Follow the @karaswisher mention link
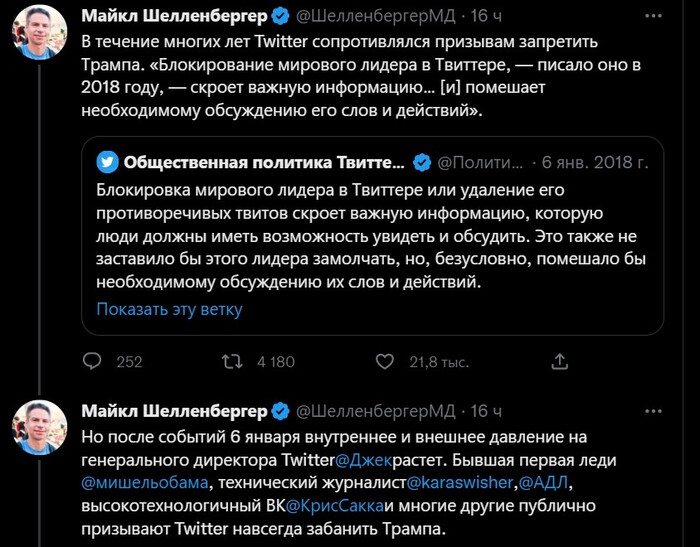Viewport: 700px width, 547px height. pos(463,484)
